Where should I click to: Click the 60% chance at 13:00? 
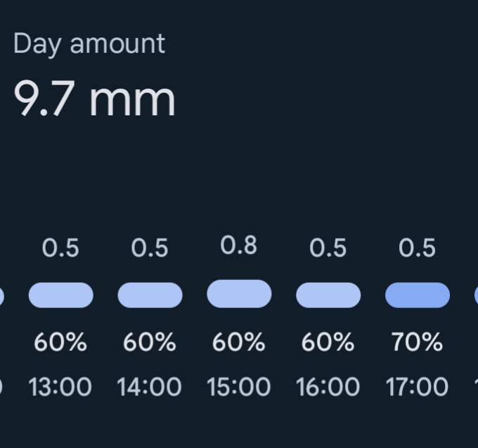60,343
